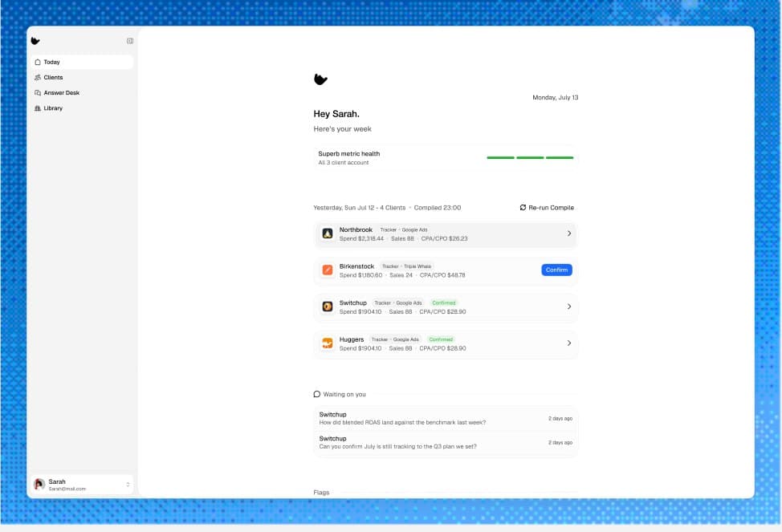Click All 3 client account subtitle

(x=343, y=163)
